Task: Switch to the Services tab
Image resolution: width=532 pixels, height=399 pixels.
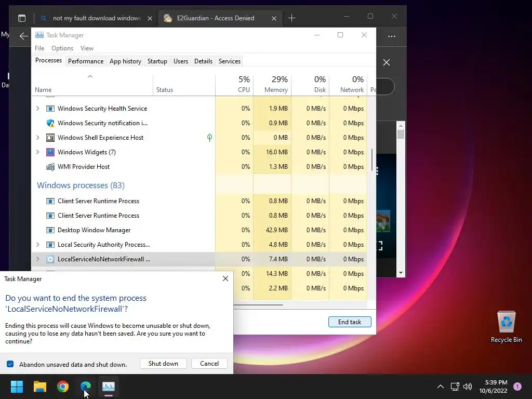Action: 229,61
